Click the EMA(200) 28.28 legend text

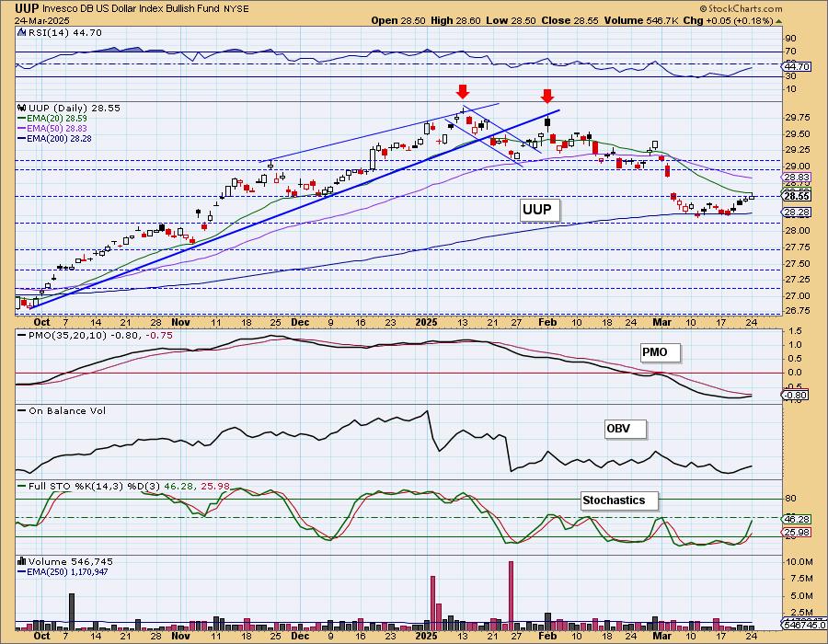[59, 138]
